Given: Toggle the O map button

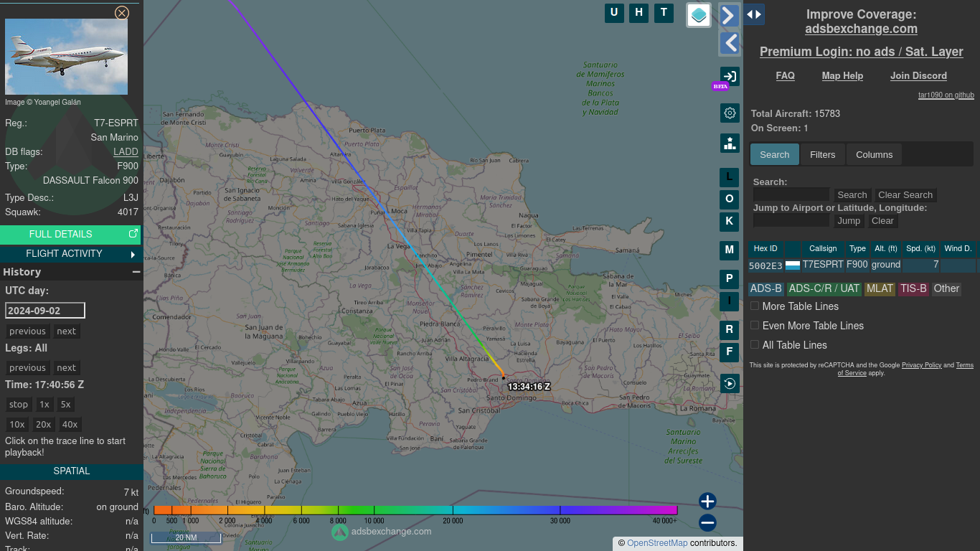Looking at the screenshot, I should tap(730, 199).
